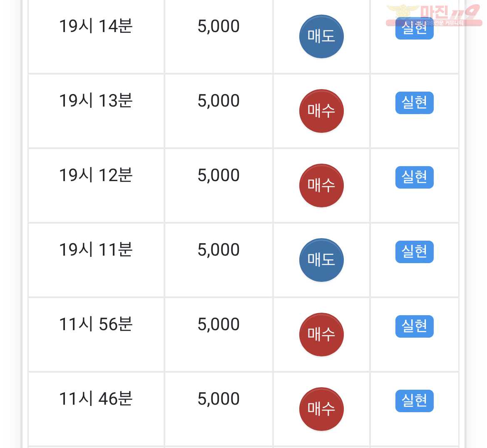Screen dimensions: 487x448
Task: Click the 실현 badge in 19시 12분 row
Action: pyautogui.click(x=414, y=177)
